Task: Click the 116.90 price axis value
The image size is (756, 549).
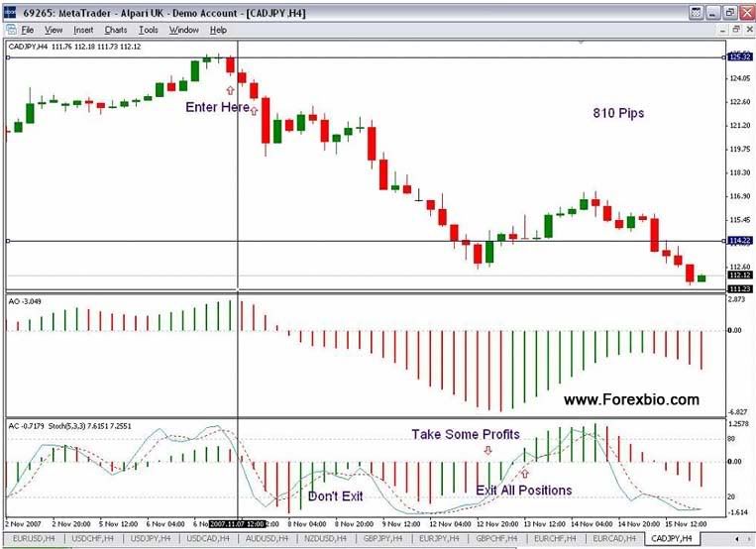Action: point(739,196)
